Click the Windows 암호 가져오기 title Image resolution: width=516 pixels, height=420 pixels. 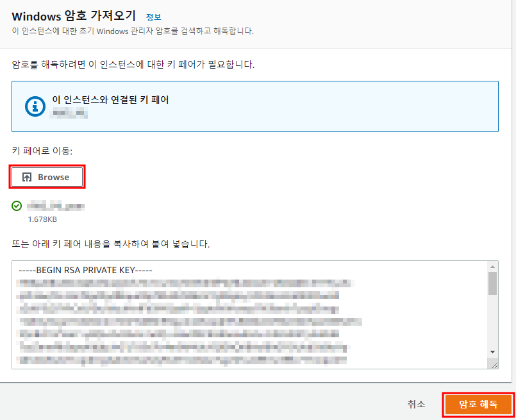(74, 16)
